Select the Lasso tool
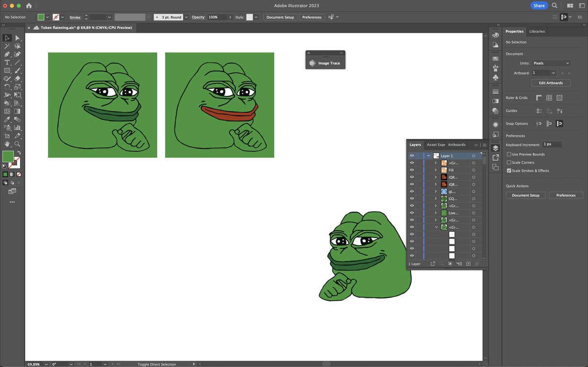Image resolution: width=588 pixels, height=367 pixels. click(x=17, y=46)
